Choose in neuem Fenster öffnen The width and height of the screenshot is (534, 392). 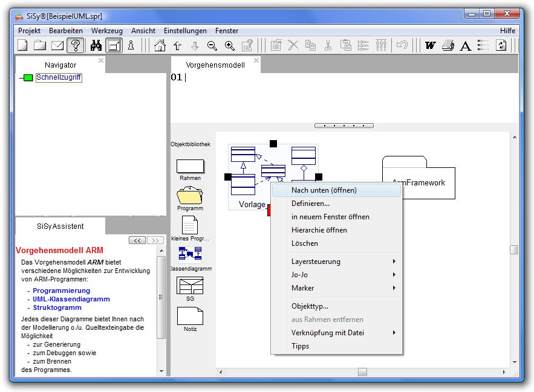(336, 217)
